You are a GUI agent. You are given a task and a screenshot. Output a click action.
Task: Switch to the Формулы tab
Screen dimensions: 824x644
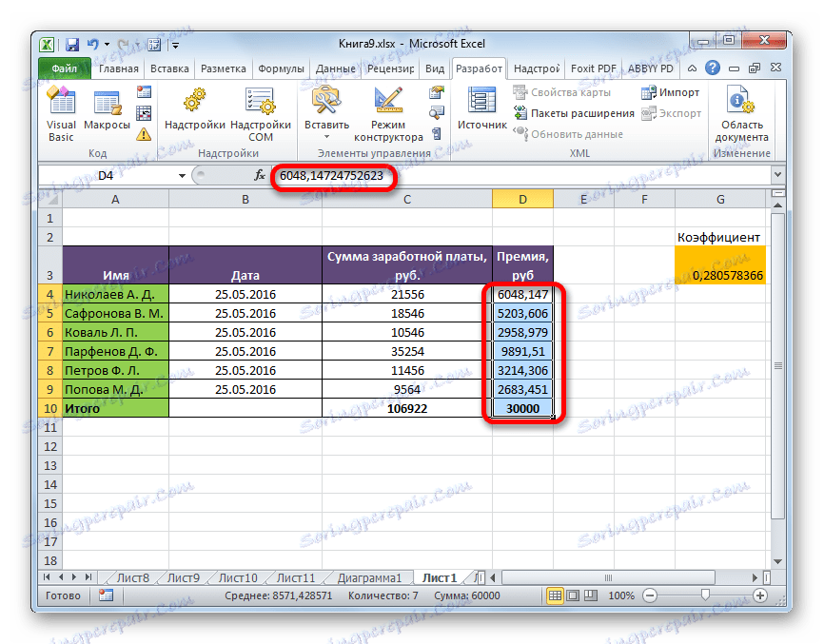(x=281, y=68)
